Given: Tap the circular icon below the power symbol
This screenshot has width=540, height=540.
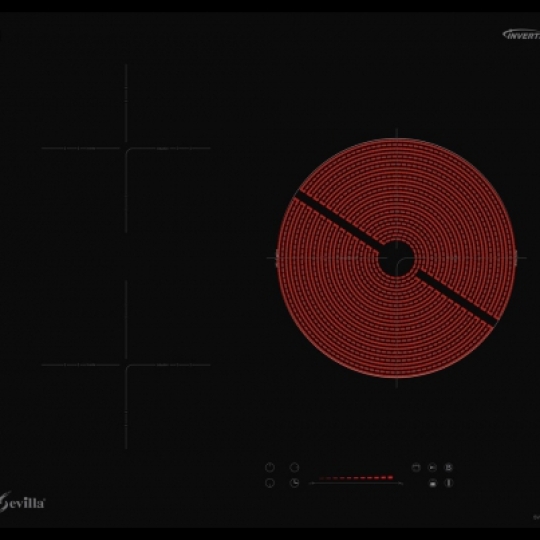Looking at the screenshot, I should pos(270,483).
